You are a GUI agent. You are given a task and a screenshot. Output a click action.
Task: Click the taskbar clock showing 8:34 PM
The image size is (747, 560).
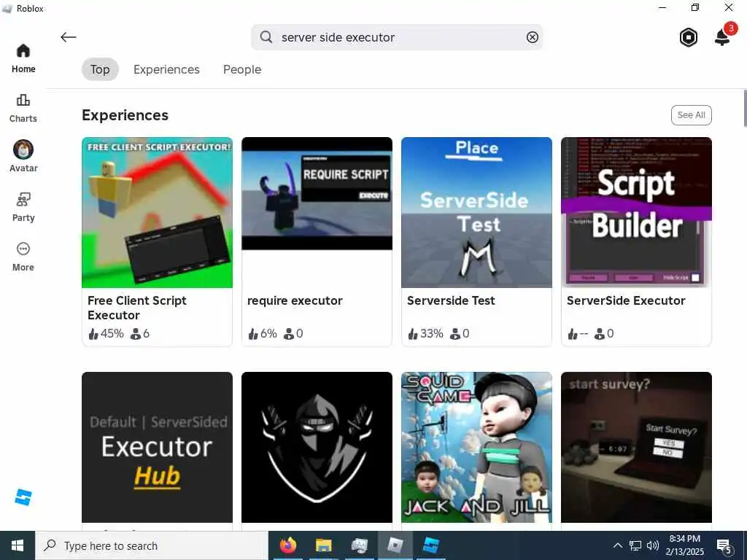click(x=685, y=545)
